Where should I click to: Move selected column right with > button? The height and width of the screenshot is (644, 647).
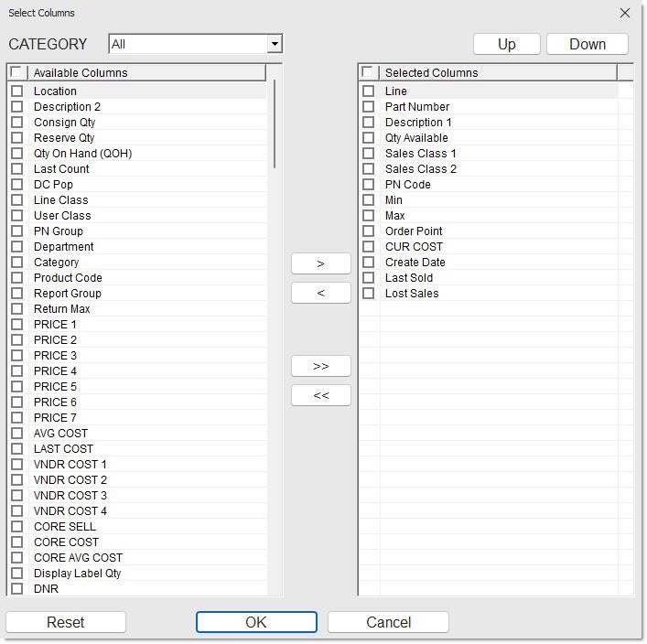click(x=320, y=263)
